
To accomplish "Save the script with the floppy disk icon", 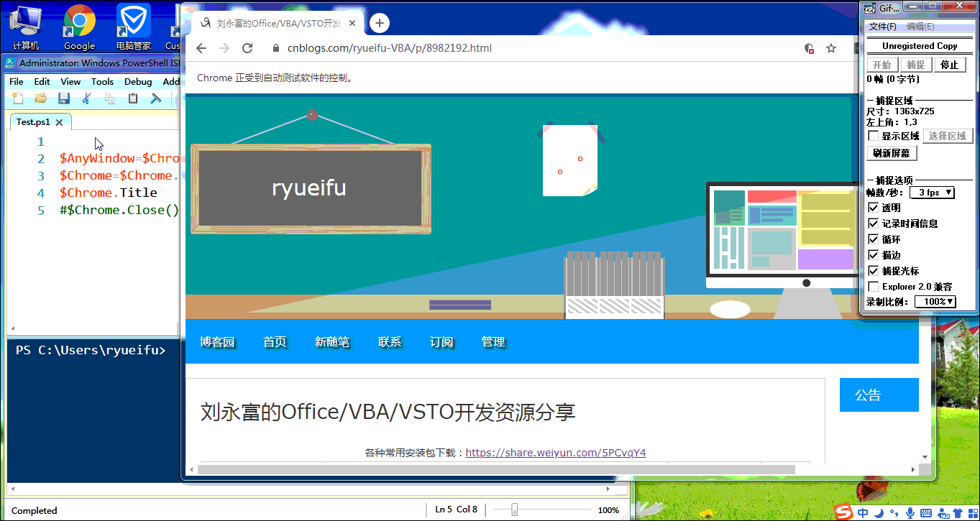I will pos(64,98).
